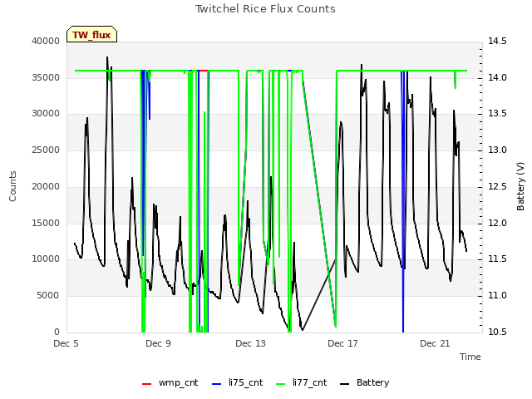Click the Dec 5 x-axis tick label

(x=66, y=343)
